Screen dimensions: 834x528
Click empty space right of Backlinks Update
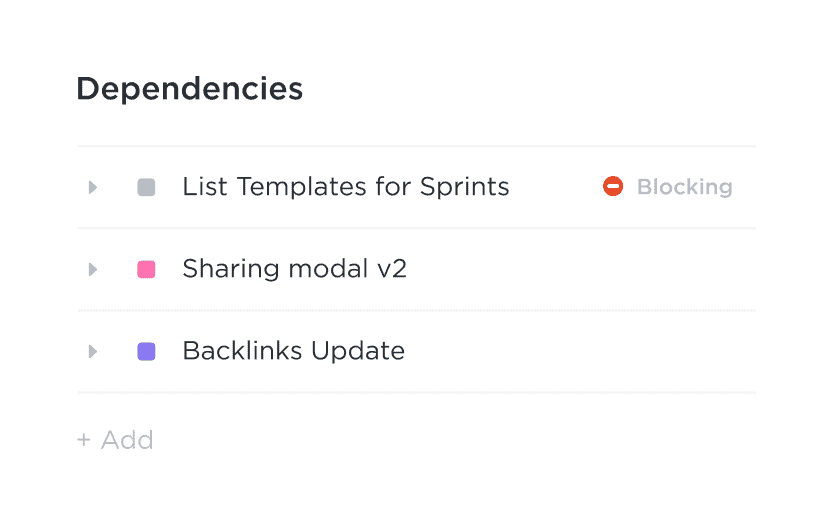coord(580,351)
